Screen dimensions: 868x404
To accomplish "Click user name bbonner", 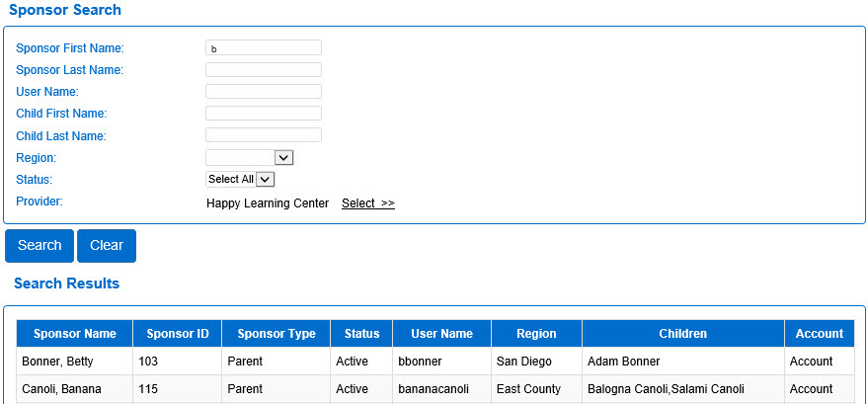I will [x=420, y=362].
